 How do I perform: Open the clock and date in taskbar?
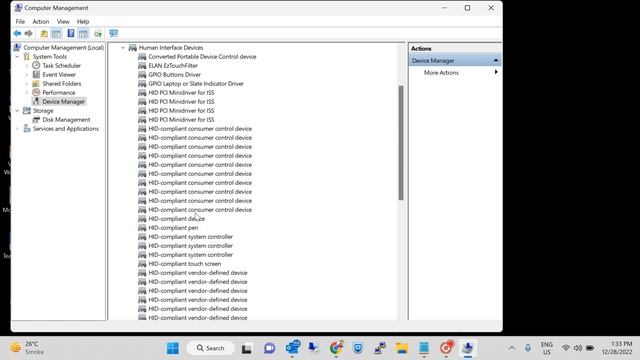coord(616,348)
